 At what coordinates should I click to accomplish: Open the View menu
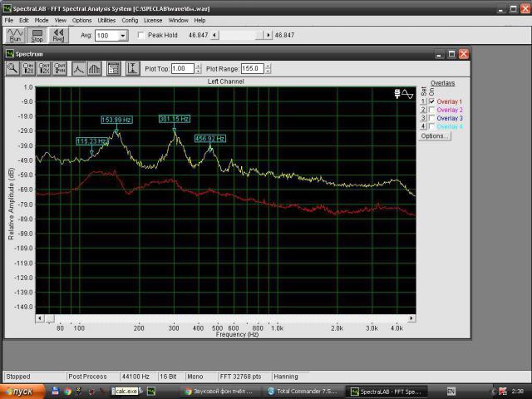(61, 20)
